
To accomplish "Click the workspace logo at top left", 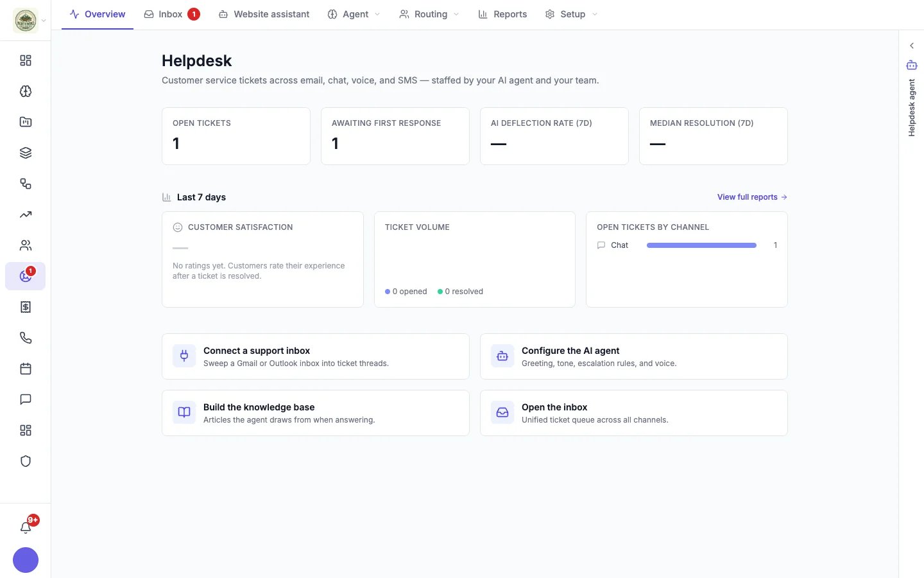I will (26, 21).
